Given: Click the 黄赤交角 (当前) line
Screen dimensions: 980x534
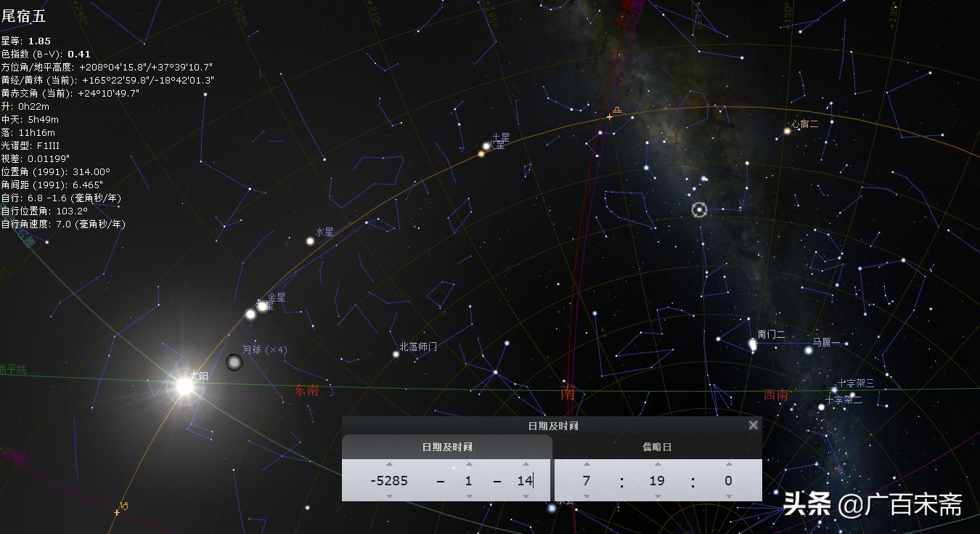Looking at the screenshot, I should (70, 93).
